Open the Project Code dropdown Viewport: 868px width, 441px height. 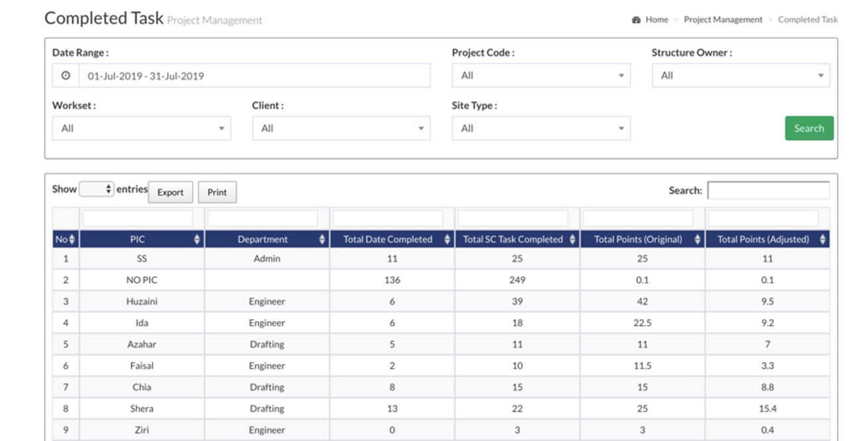pyautogui.click(x=540, y=76)
